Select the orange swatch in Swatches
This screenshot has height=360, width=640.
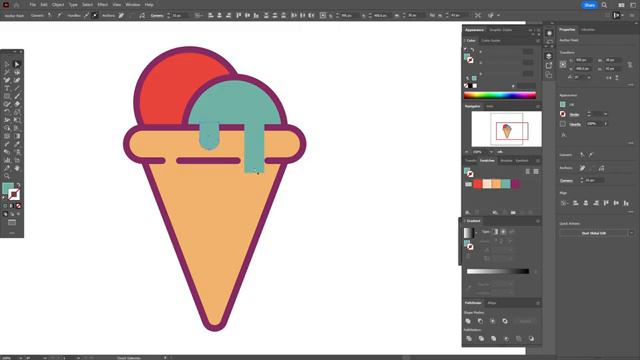[496, 184]
